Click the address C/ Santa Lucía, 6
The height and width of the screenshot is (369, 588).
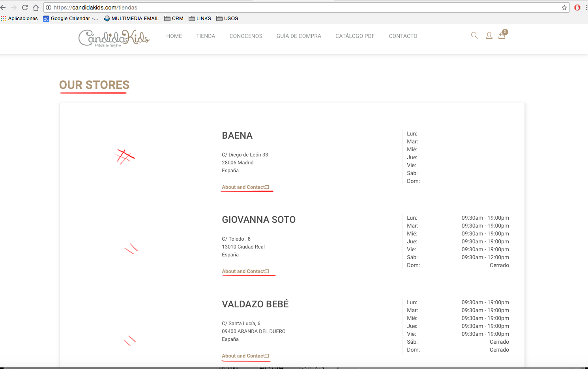click(x=241, y=324)
